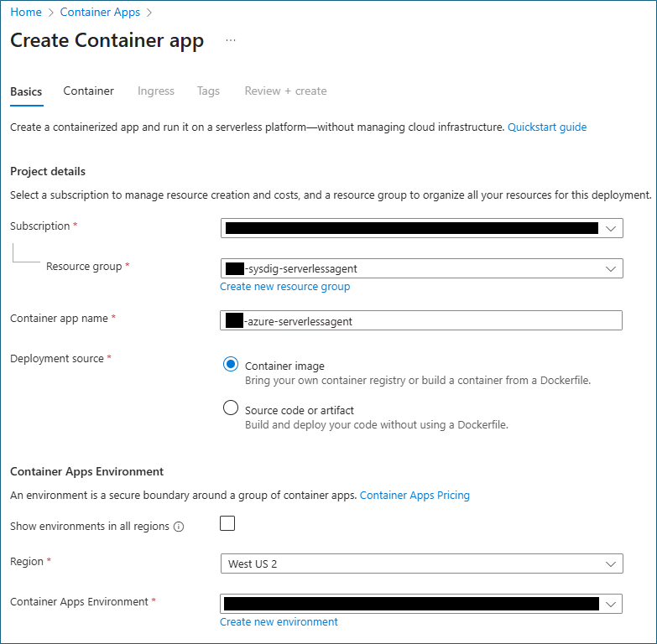Switch to the Container tab
The image size is (657, 644).
point(89,91)
